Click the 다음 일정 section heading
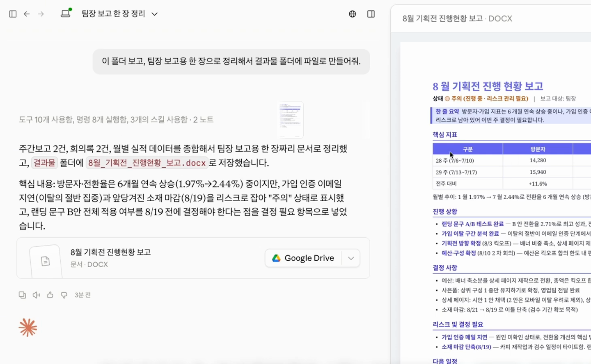 coord(445,361)
